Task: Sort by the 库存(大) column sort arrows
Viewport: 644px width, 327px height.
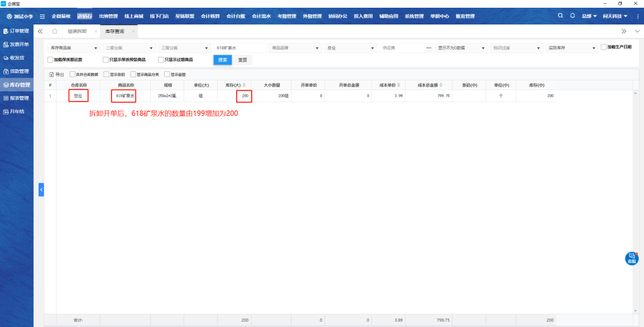Action: [x=244, y=85]
